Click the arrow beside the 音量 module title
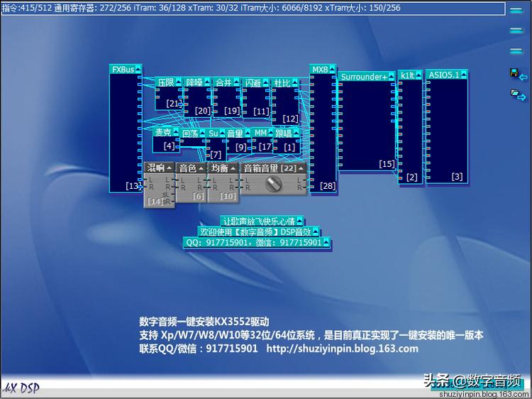532x399 pixels. (x=248, y=133)
